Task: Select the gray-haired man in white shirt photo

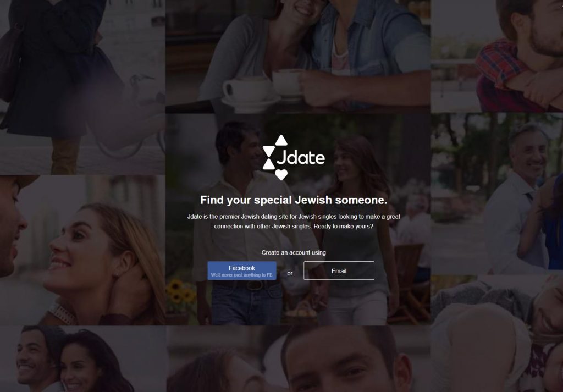Action: click(x=497, y=194)
